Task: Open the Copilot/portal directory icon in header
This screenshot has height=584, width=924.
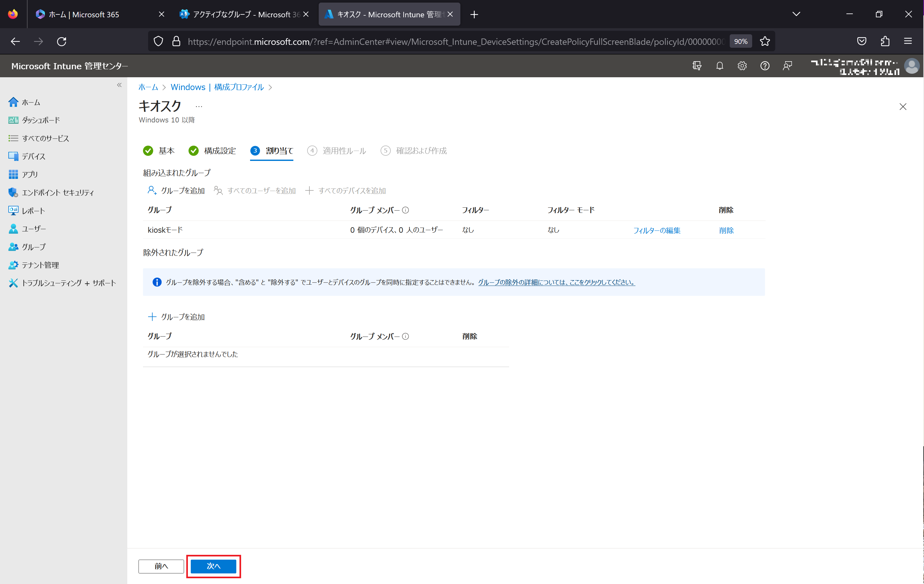Action: coord(697,66)
